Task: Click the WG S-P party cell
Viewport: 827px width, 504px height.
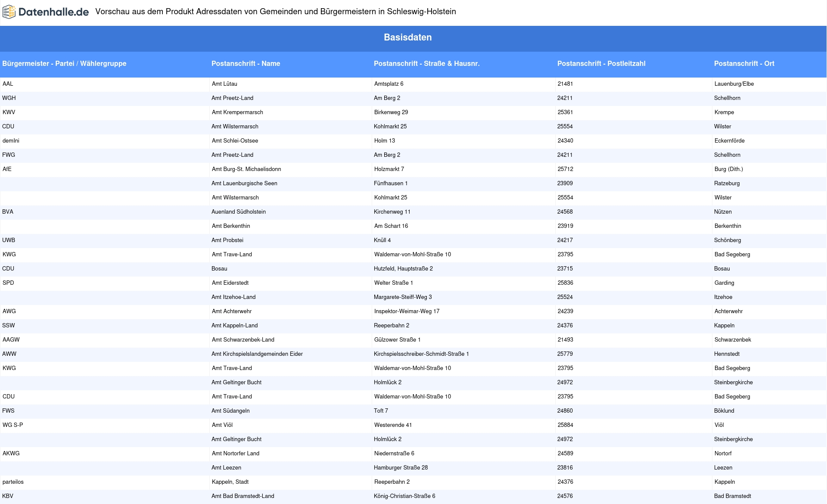Action: tap(13, 425)
